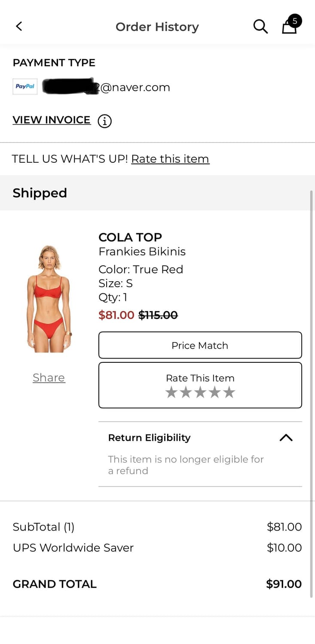Click the PayPal logo badge

(25, 87)
